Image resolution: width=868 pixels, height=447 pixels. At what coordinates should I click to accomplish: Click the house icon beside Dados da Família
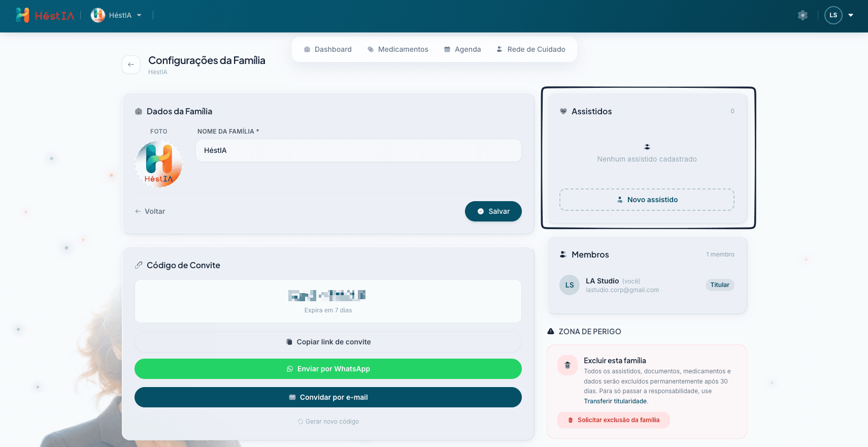point(139,111)
